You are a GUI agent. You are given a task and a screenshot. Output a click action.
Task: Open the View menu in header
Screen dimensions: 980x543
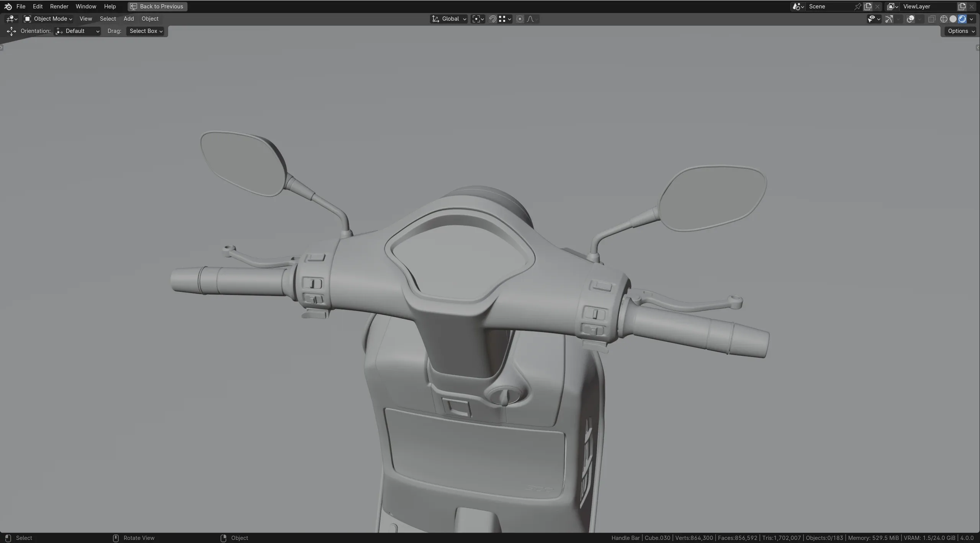click(x=85, y=19)
